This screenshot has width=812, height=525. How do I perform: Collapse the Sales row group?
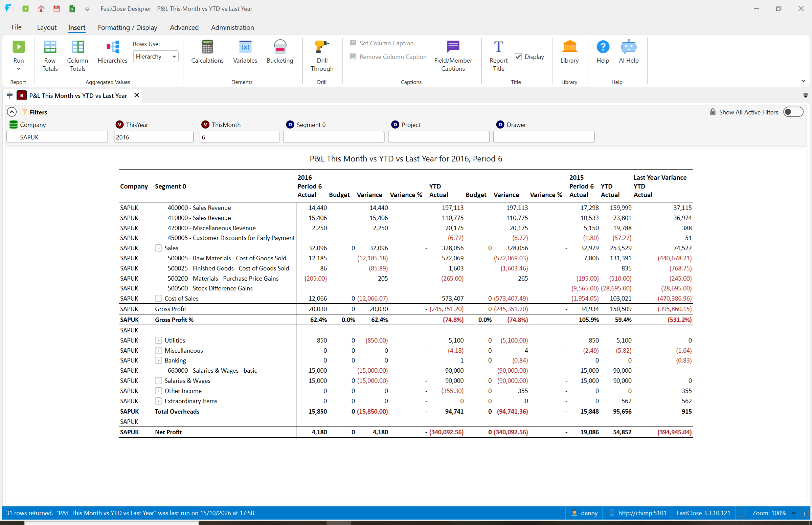pos(158,248)
